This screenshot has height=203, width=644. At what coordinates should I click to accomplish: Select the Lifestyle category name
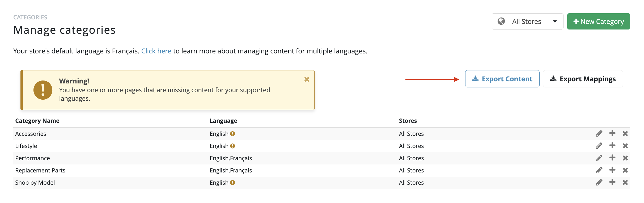pyautogui.click(x=26, y=146)
